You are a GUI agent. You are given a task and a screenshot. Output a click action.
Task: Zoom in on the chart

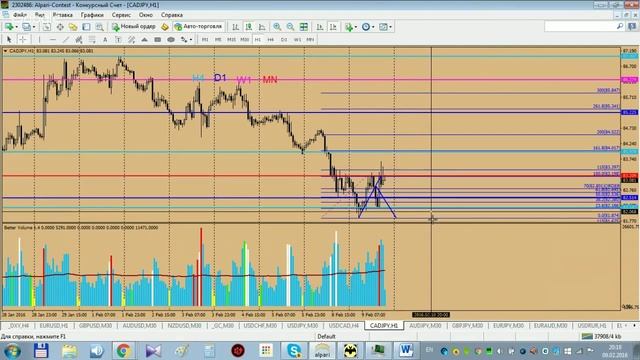pyautogui.click(x=277, y=27)
